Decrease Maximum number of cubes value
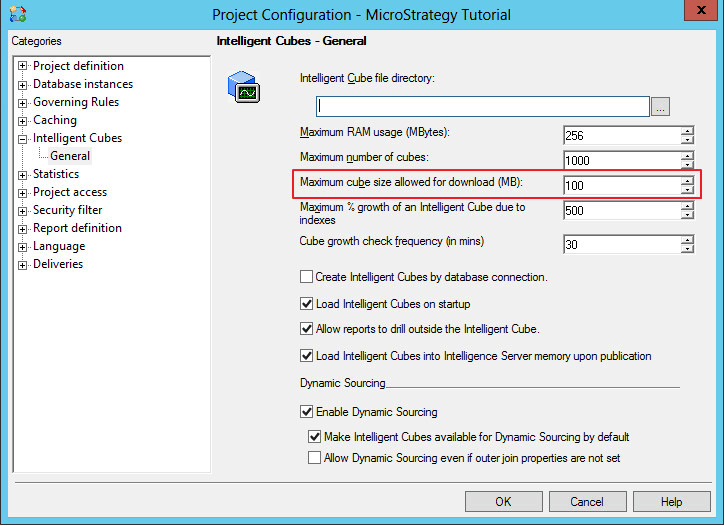This screenshot has width=725, height=526. [688, 165]
